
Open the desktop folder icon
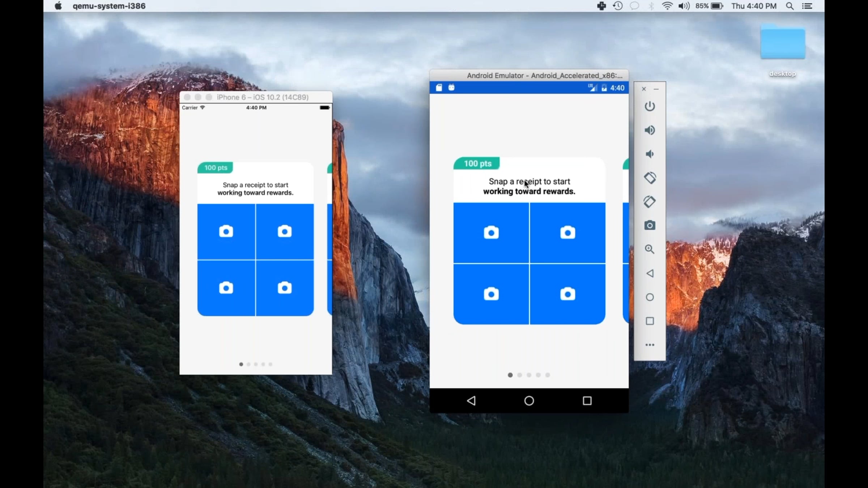(x=783, y=43)
